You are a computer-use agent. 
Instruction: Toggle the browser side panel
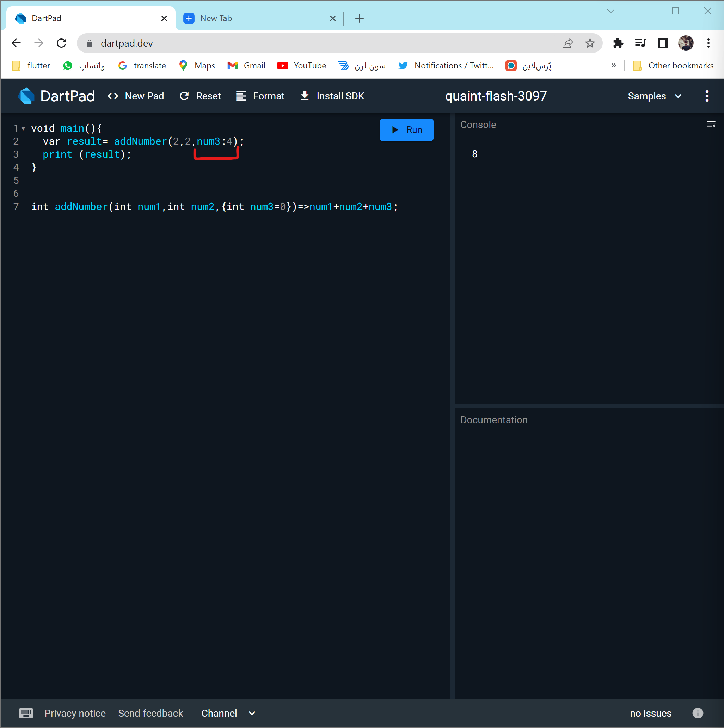(x=663, y=43)
